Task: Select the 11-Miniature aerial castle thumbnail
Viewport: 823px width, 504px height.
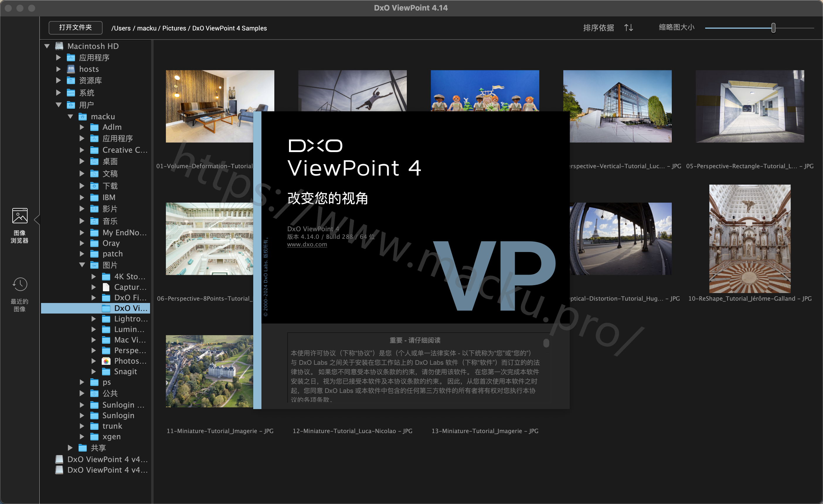Action: pyautogui.click(x=210, y=371)
